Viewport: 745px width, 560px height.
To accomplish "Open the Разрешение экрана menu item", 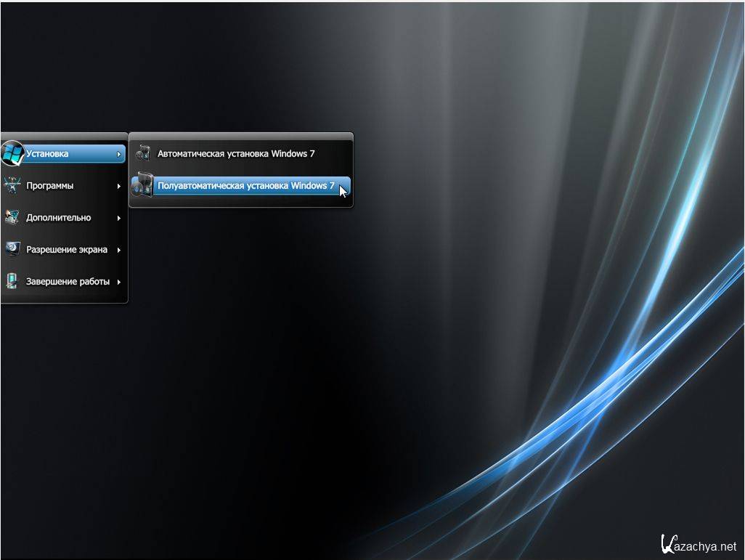I will (x=64, y=250).
